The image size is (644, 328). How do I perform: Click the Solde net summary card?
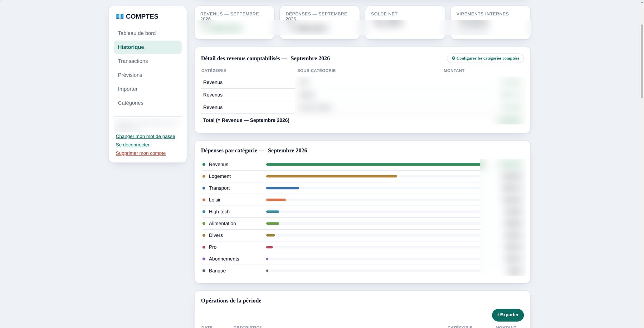405,23
